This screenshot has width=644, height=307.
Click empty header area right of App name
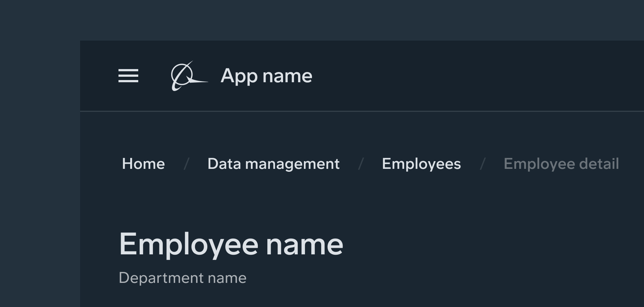pos(475,76)
